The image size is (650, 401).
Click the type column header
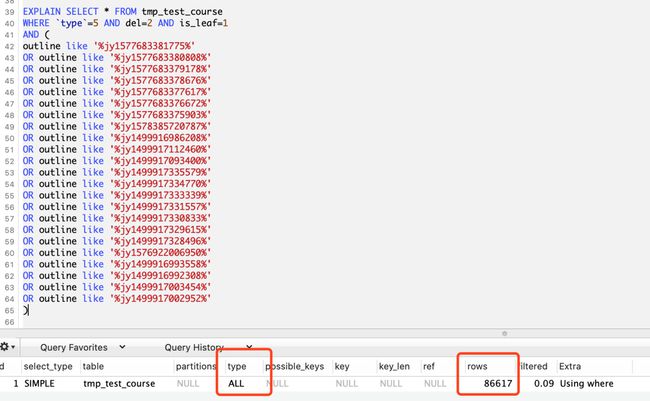click(237, 366)
